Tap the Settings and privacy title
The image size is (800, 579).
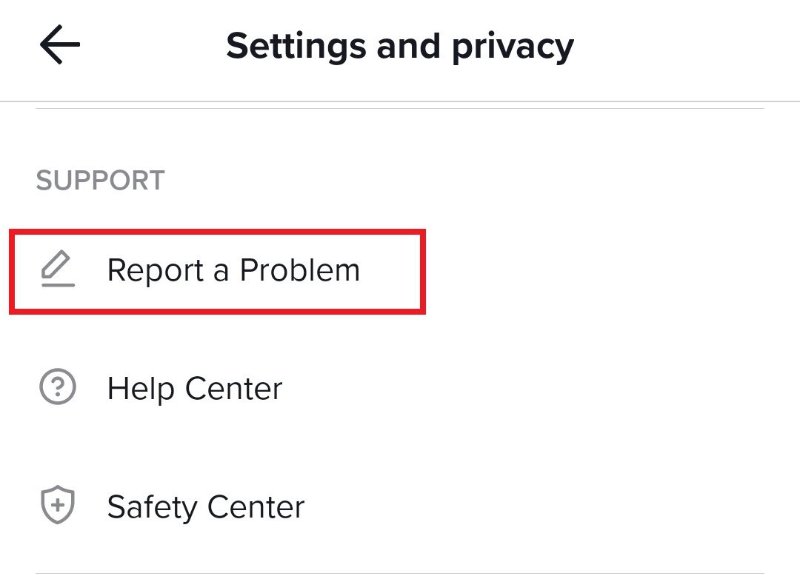tap(400, 44)
